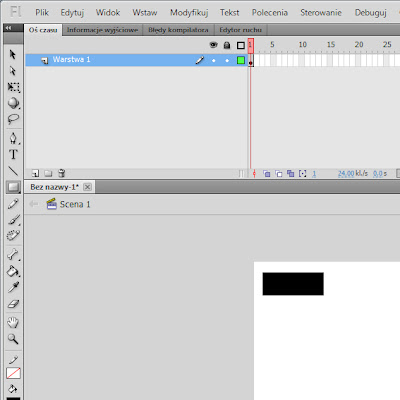Select the Line tool
The height and width of the screenshot is (400, 400).
pos(13,171)
